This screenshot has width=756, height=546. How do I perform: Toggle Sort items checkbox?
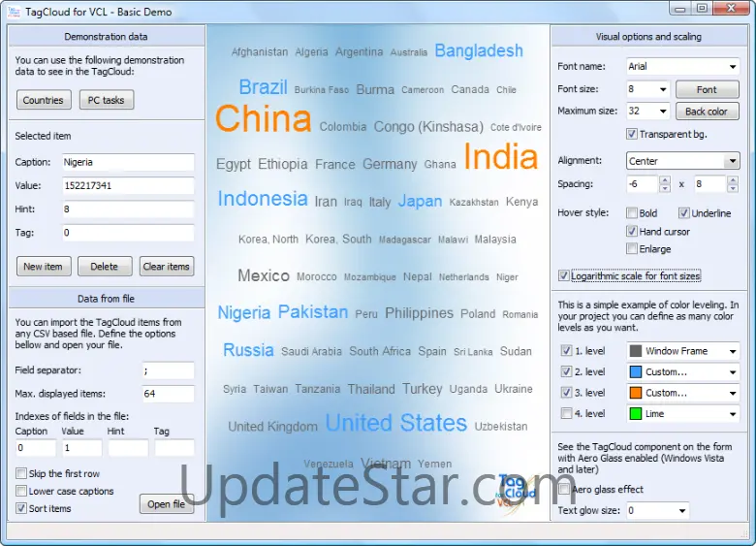click(21, 508)
